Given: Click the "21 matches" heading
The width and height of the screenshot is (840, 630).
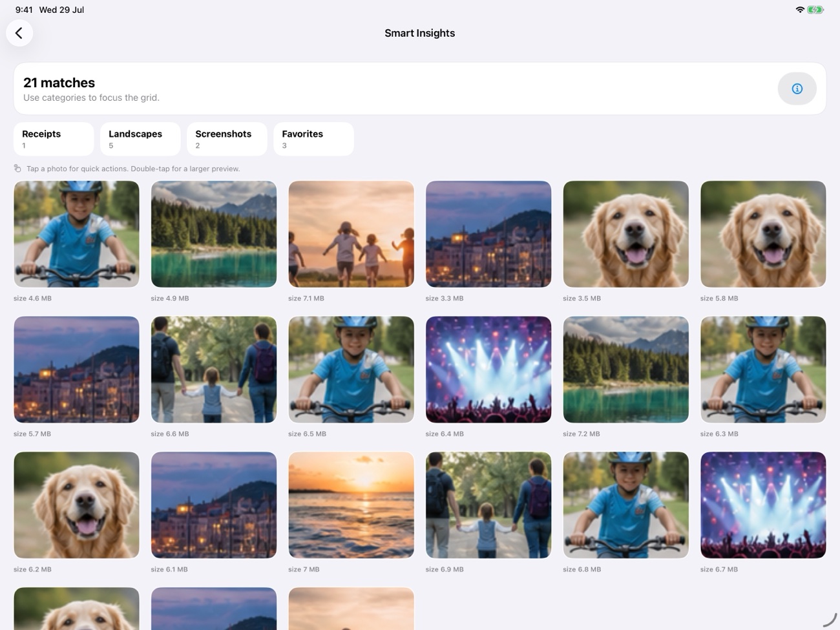Looking at the screenshot, I should click(59, 83).
